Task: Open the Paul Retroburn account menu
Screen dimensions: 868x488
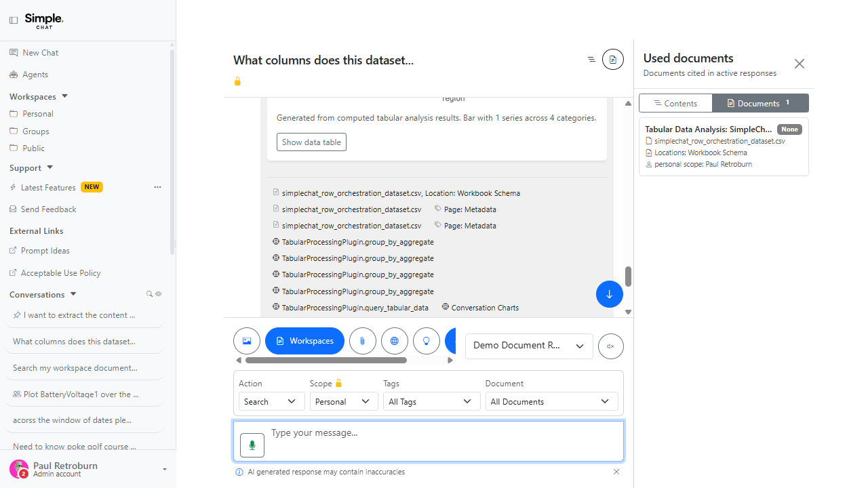Action: tap(88, 469)
